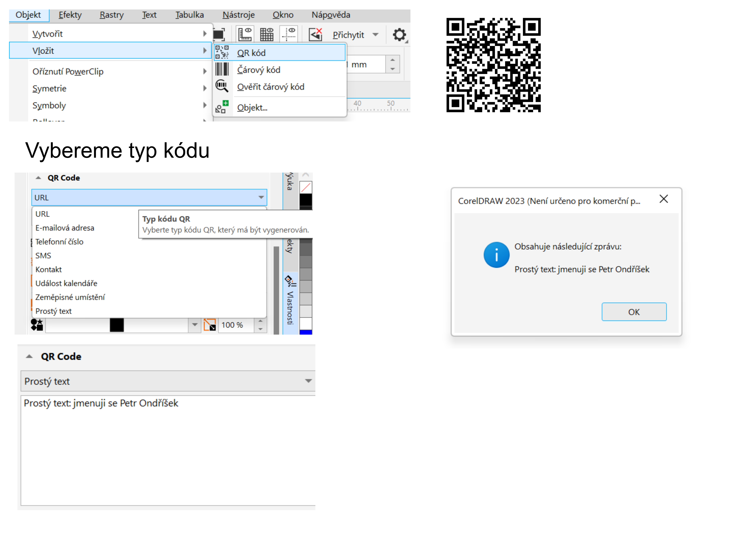Screen dimensions: 756x535
Task: Toggle the show grid icon
Action: click(267, 34)
